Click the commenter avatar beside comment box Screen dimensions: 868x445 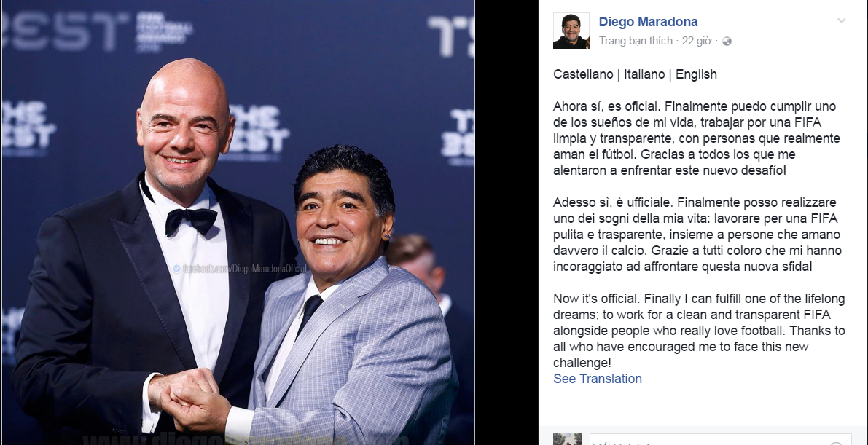point(568,439)
